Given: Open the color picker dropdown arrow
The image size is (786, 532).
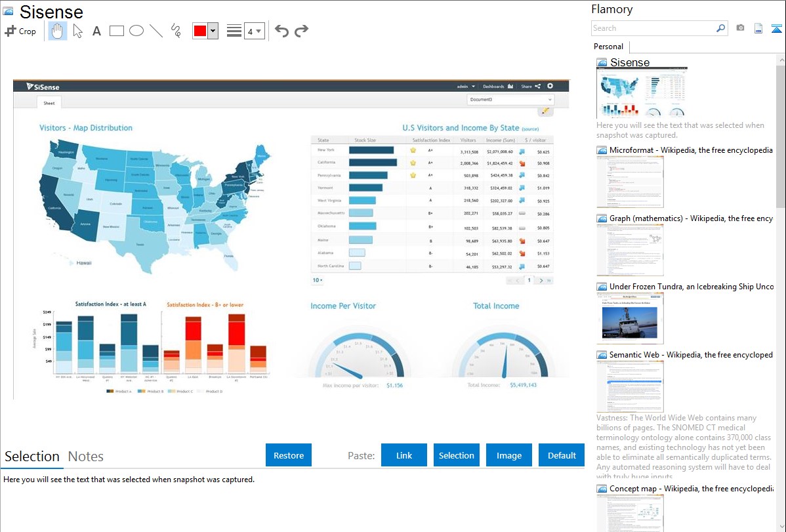Looking at the screenshot, I should 213,31.
